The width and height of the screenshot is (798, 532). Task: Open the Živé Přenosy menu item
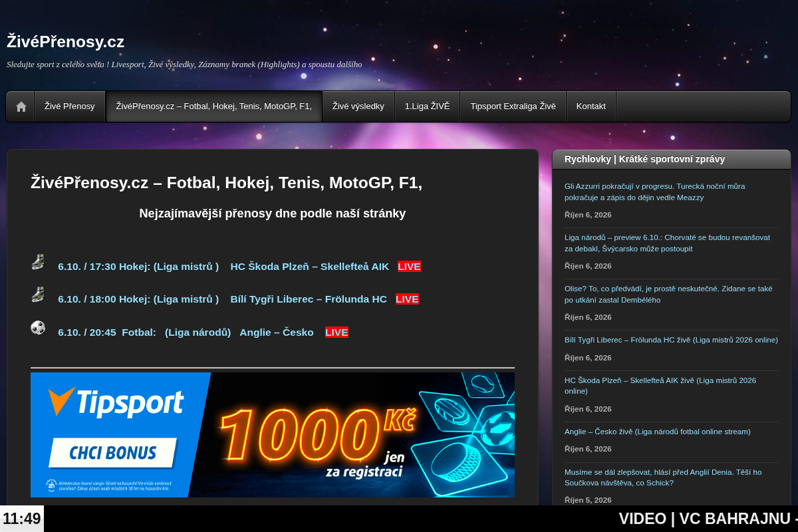click(x=70, y=106)
